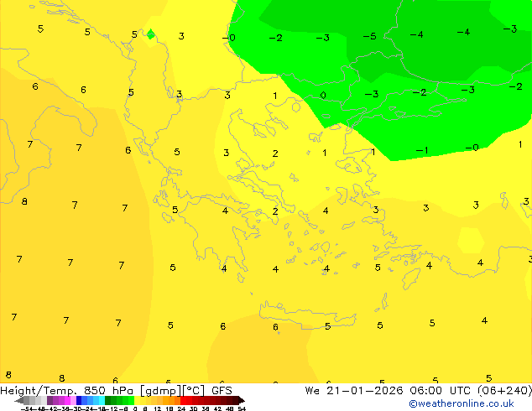
Task: Click the left gray arrow tip of legend
Action: (19, 400)
